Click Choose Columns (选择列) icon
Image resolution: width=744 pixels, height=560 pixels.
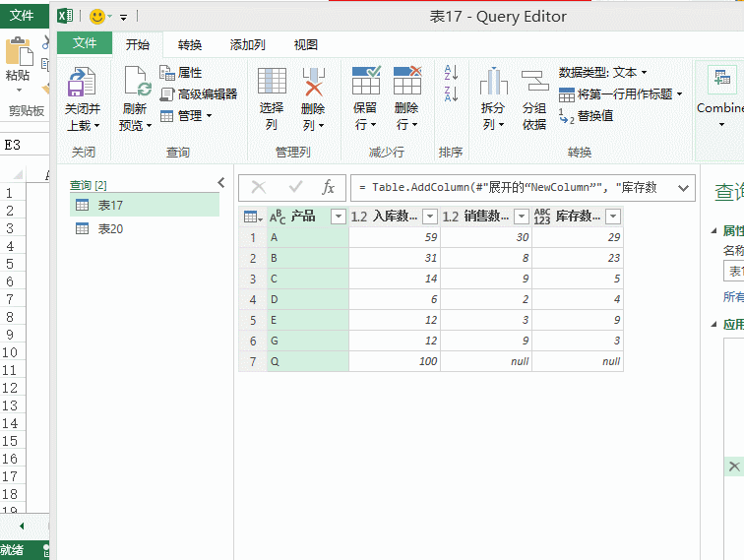pyautogui.click(x=272, y=81)
